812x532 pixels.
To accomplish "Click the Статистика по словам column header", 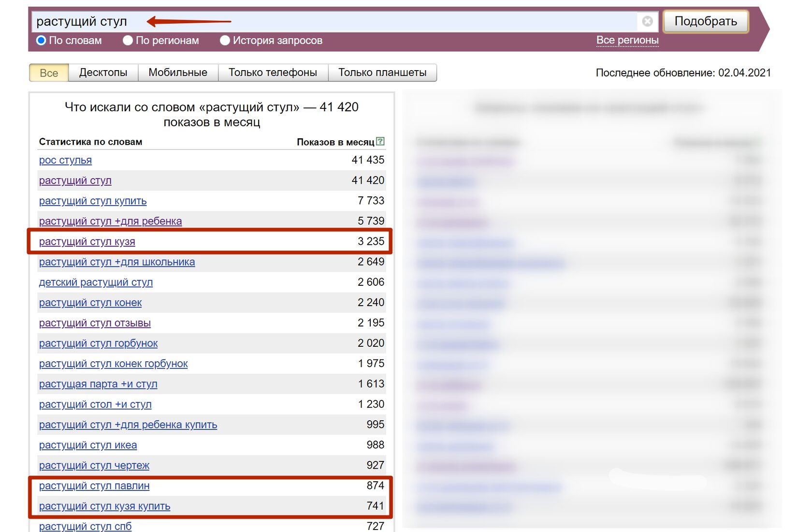I will (90, 142).
